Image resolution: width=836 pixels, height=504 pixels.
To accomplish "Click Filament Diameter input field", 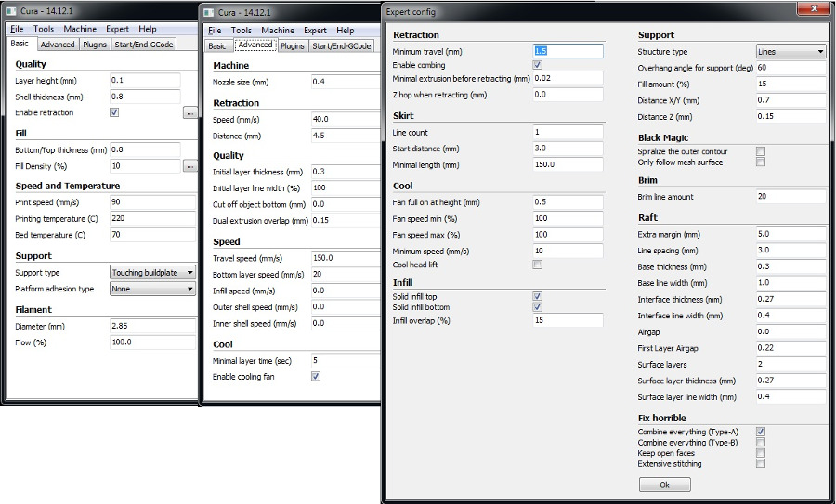I will [153, 326].
